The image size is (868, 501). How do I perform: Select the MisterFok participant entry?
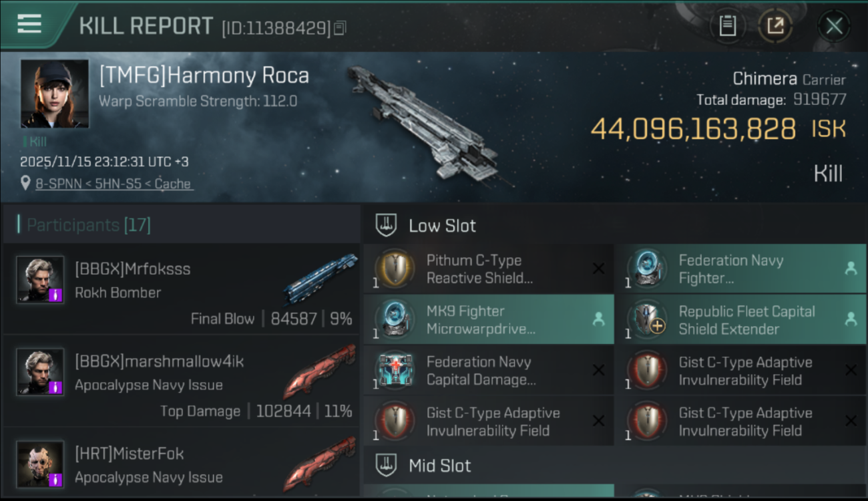point(181,464)
